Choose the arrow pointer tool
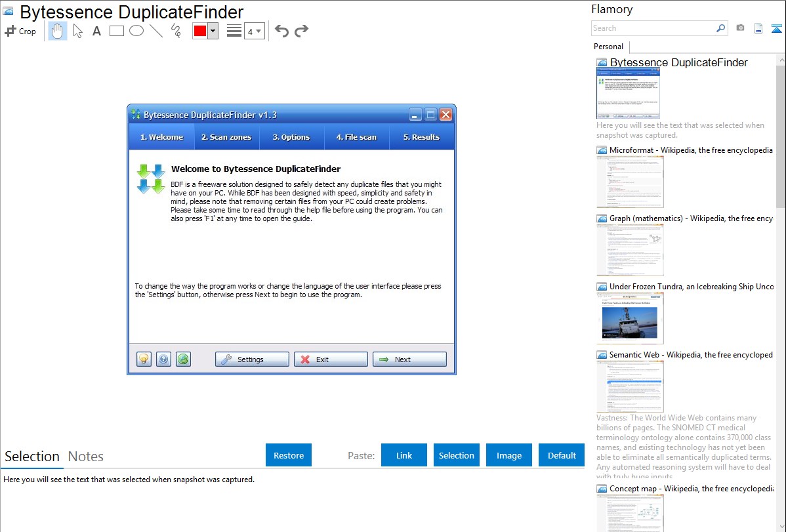The width and height of the screenshot is (786, 532). [77, 31]
